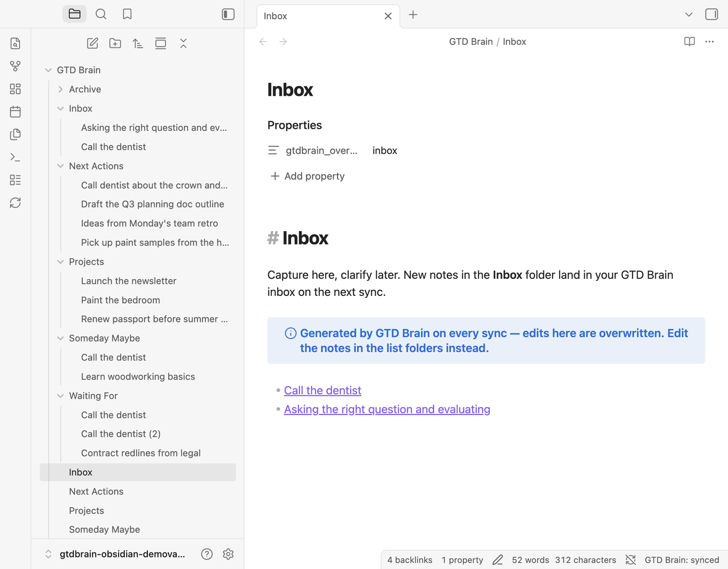Close the Inbox tab
This screenshot has width=728, height=569.
point(388,16)
